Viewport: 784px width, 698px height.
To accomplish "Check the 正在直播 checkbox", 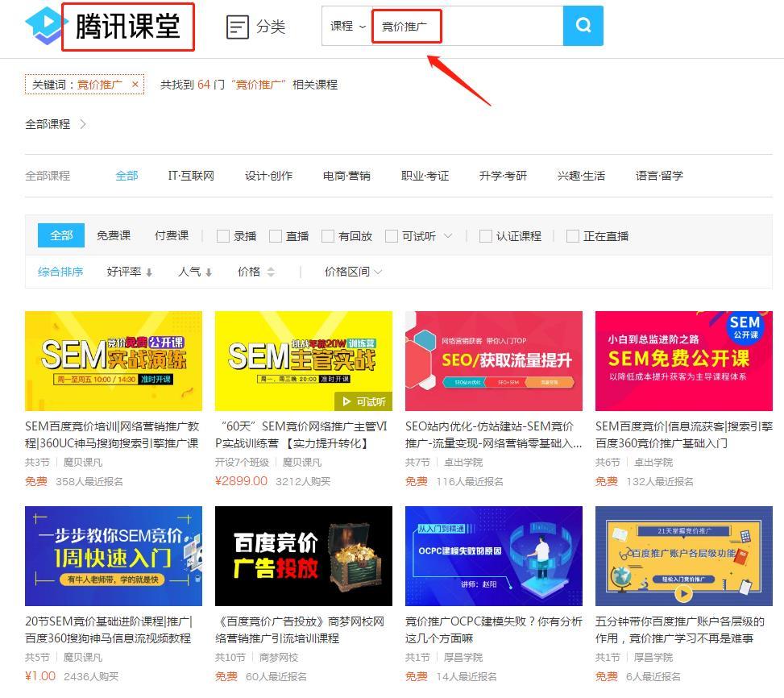I will tap(573, 236).
